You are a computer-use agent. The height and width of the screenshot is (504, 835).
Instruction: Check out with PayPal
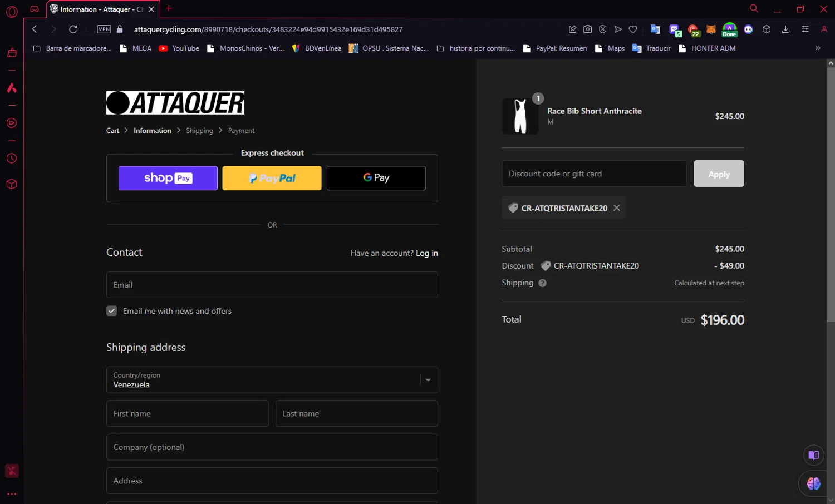click(272, 178)
